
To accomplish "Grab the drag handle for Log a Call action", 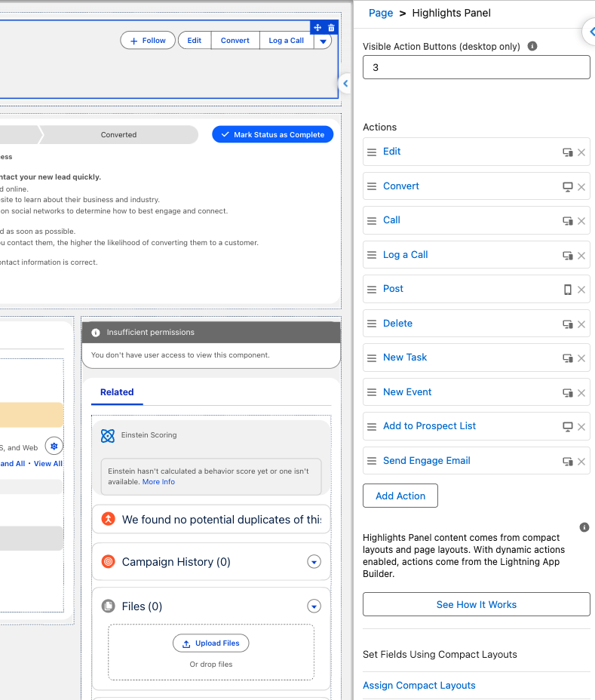I will click(371, 256).
